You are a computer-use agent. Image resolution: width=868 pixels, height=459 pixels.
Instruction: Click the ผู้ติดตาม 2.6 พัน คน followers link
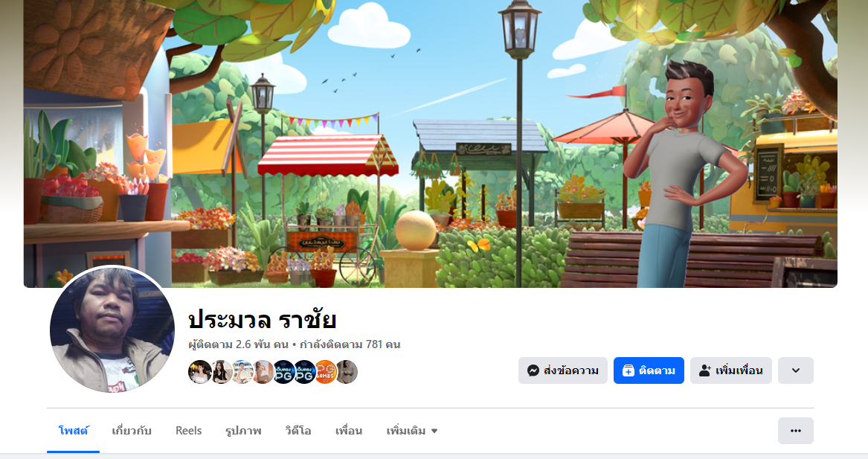(239, 344)
